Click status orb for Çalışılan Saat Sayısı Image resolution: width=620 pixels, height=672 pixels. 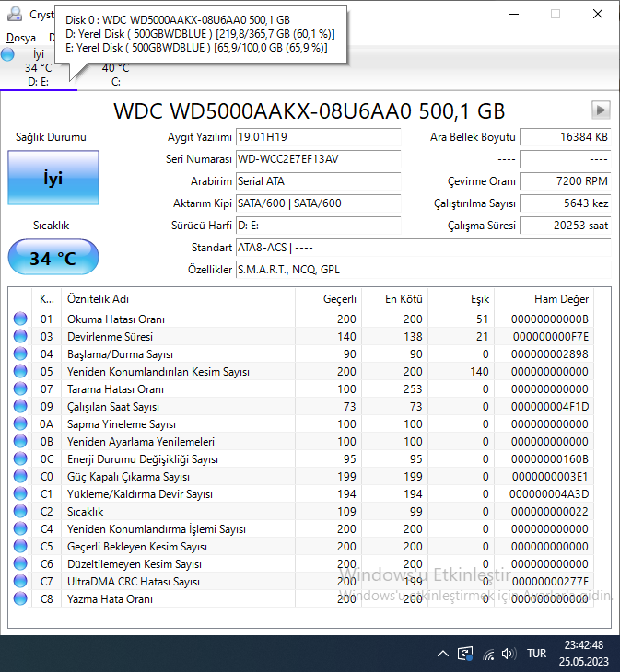point(20,406)
